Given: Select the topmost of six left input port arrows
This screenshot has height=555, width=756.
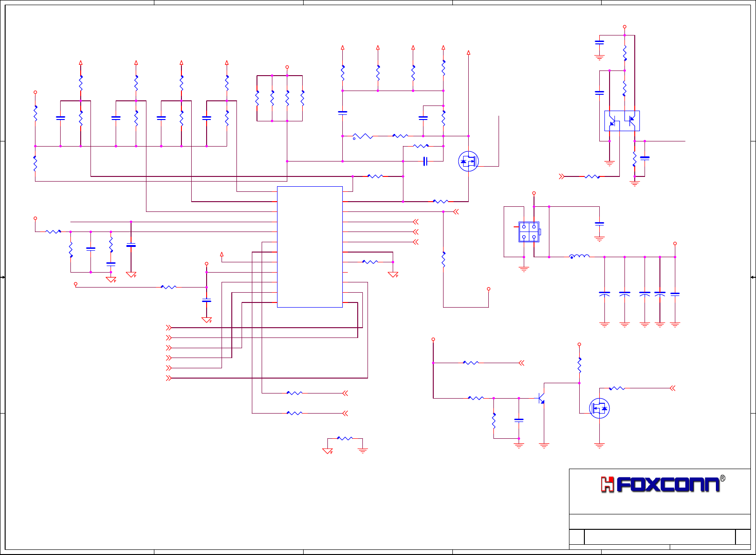Looking at the screenshot, I should coord(169,328).
